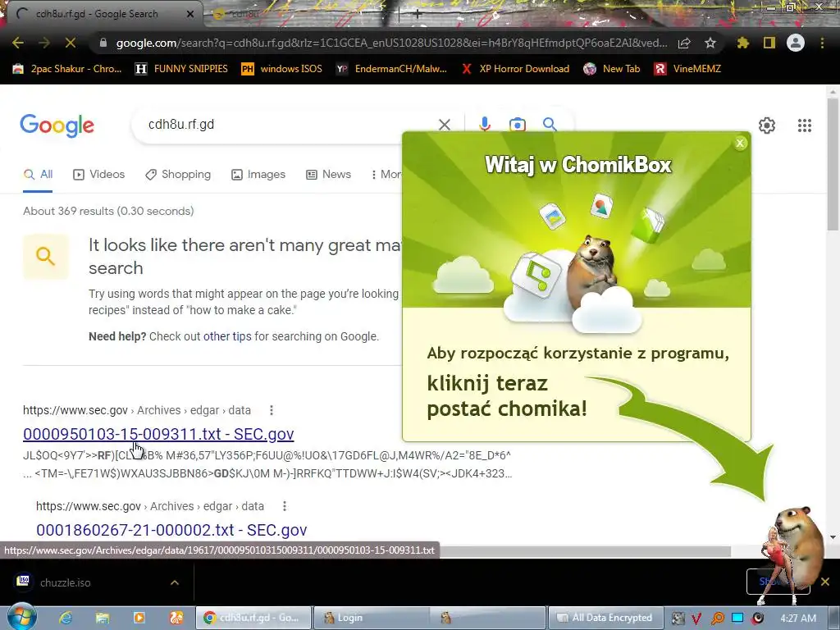The image size is (840, 630).
Task: Launch Internet Explorer from the taskbar
Action: [x=66, y=618]
